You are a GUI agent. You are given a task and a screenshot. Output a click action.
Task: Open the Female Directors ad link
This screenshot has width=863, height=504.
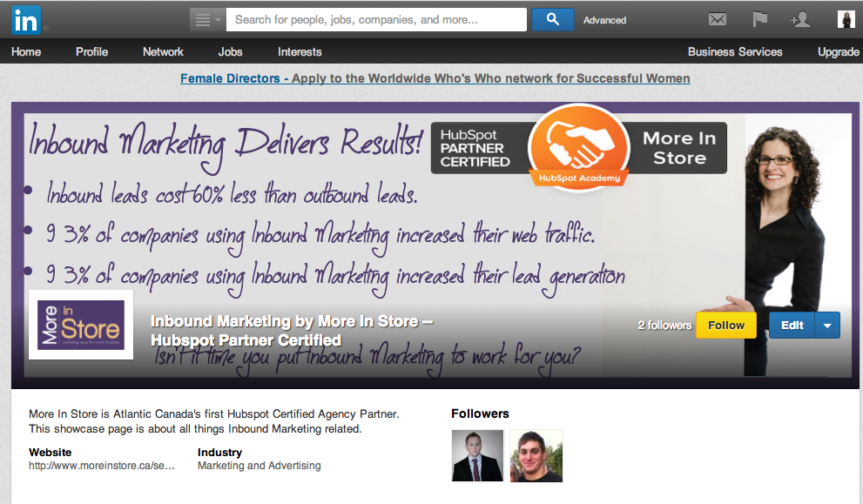point(435,78)
